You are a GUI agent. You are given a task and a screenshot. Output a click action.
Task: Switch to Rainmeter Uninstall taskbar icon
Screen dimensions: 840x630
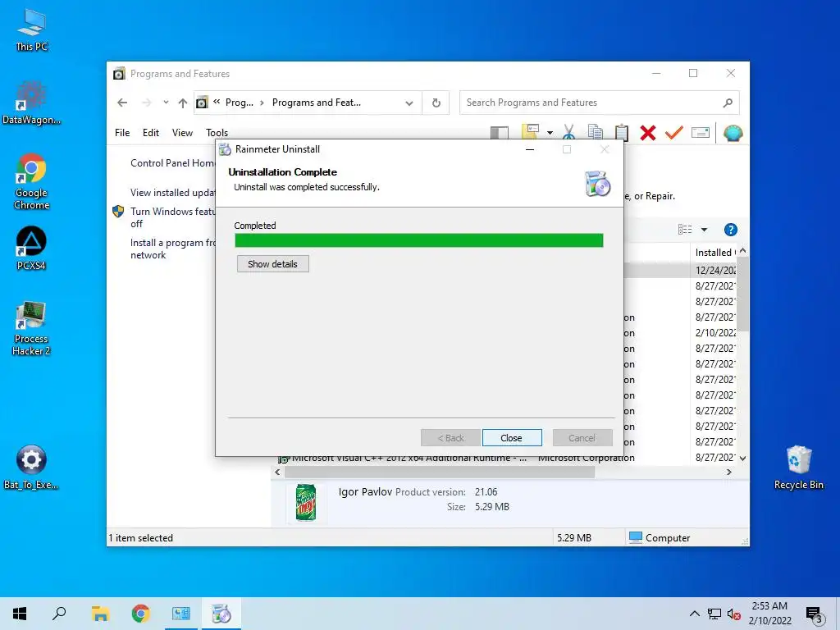221,614
